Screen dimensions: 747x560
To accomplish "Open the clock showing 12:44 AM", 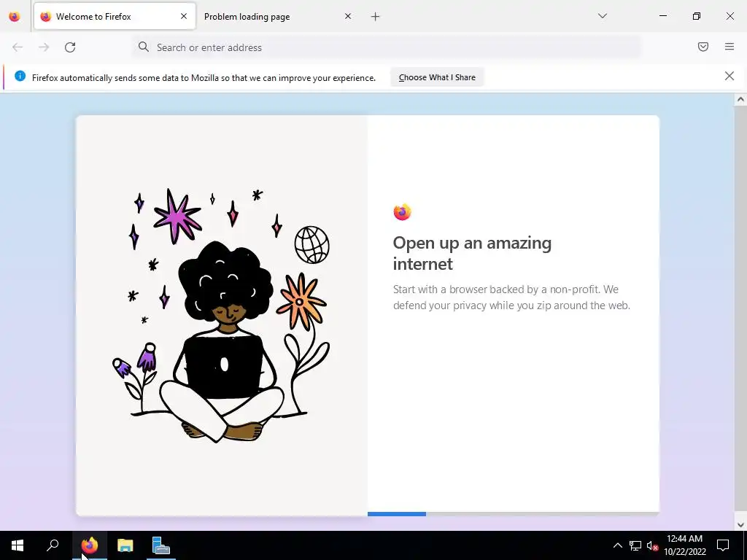I will coord(684,545).
